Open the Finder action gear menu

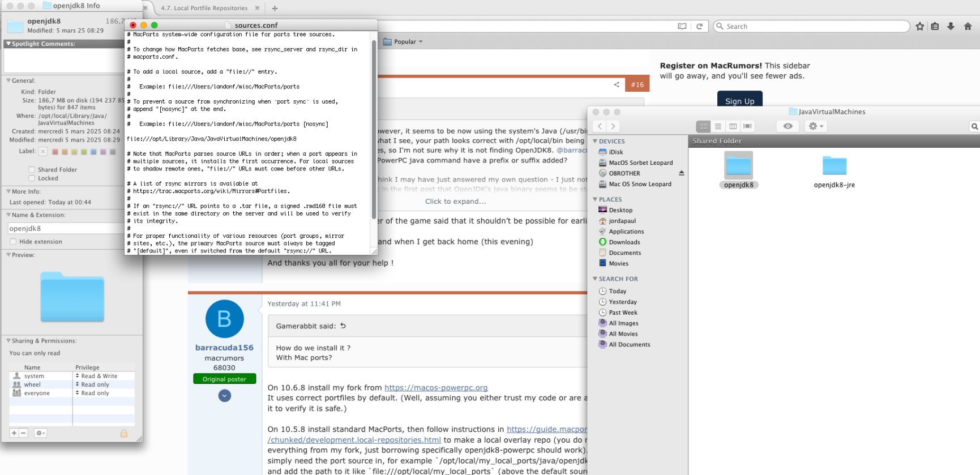[816, 126]
